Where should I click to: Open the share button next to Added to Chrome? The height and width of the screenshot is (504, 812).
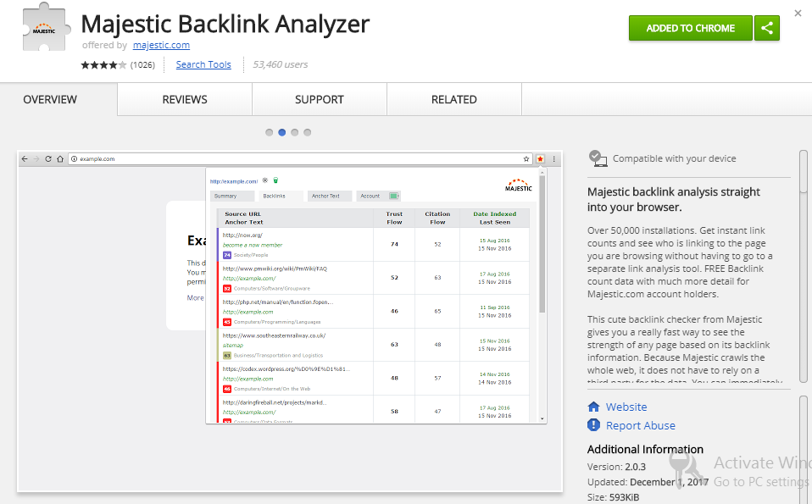767,28
